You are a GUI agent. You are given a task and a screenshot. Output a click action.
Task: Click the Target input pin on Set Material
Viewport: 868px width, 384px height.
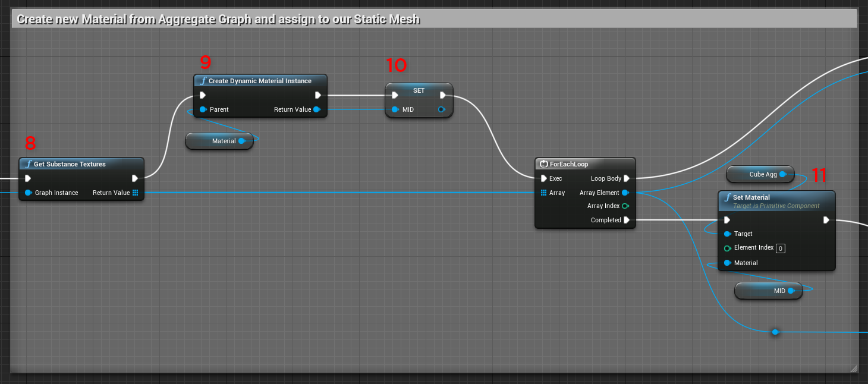pyautogui.click(x=727, y=234)
